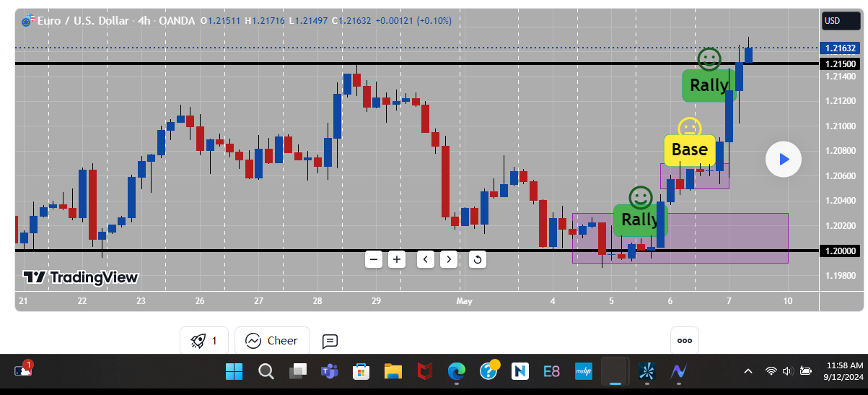Open Windows Start menu

pyautogui.click(x=234, y=371)
